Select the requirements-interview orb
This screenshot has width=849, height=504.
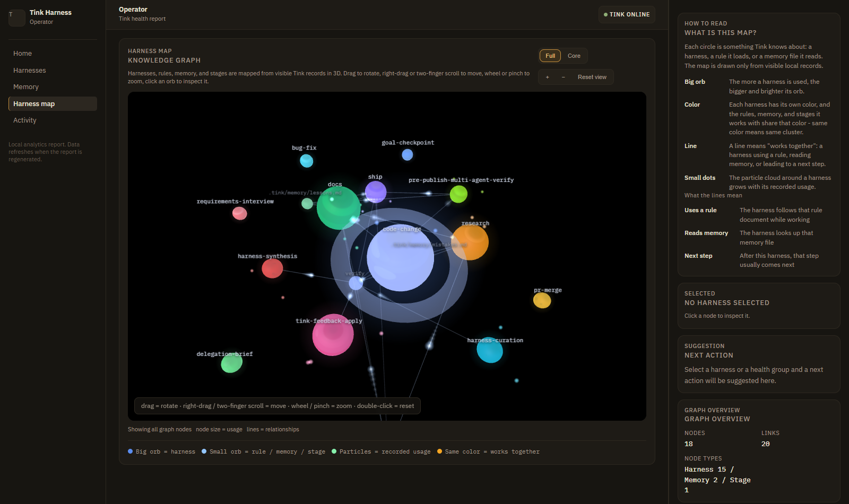tap(240, 213)
